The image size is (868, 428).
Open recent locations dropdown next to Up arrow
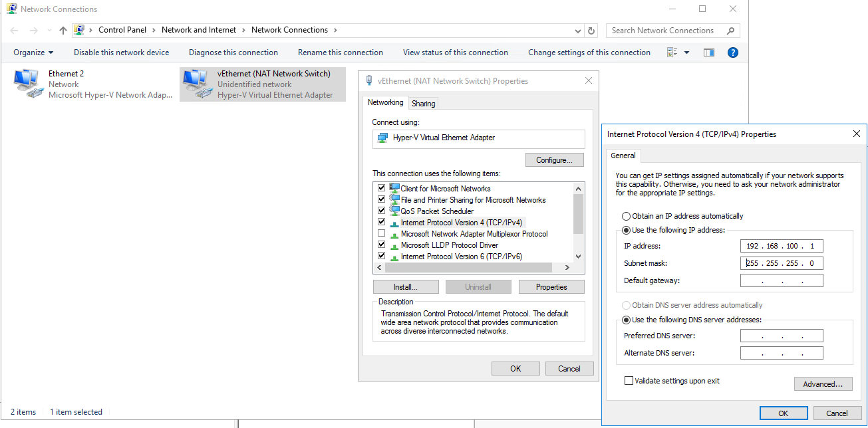tap(49, 31)
